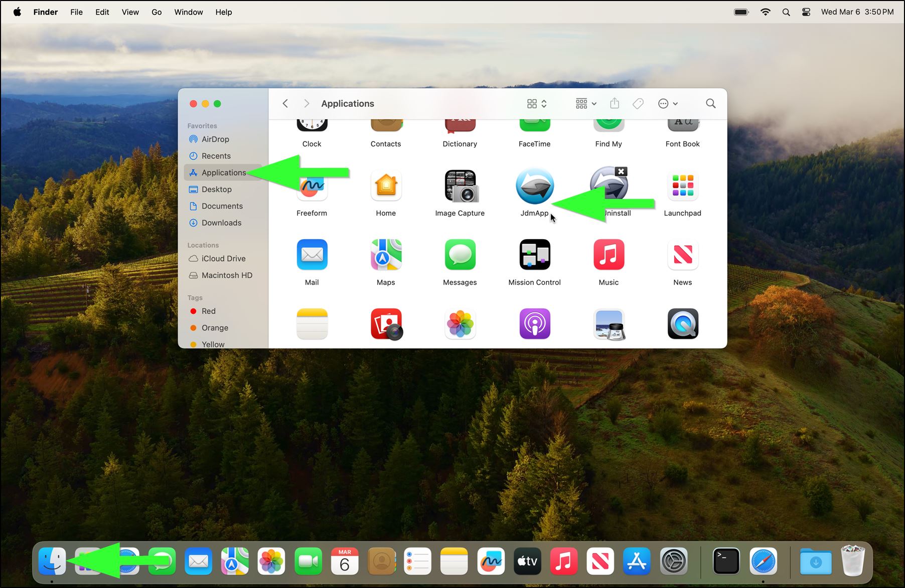Select the Home app icon
The image size is (905, 588).
click(x=386, y=186)
